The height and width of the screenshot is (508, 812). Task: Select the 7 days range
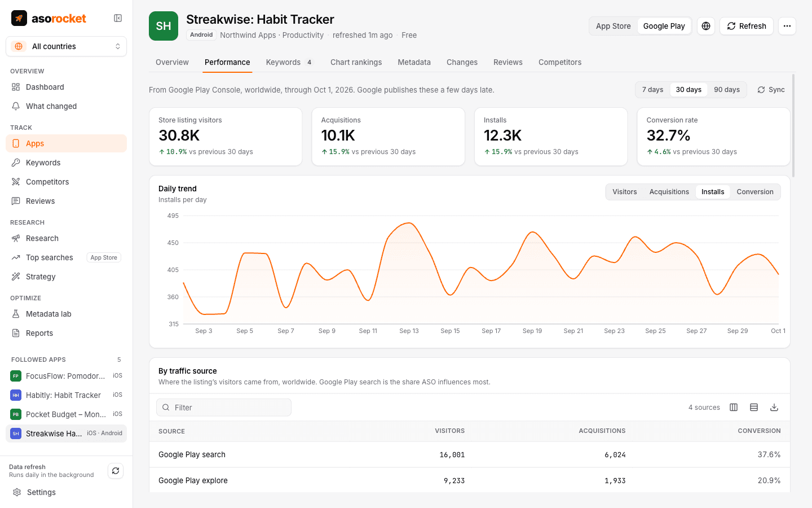click(x=652, y=90)
